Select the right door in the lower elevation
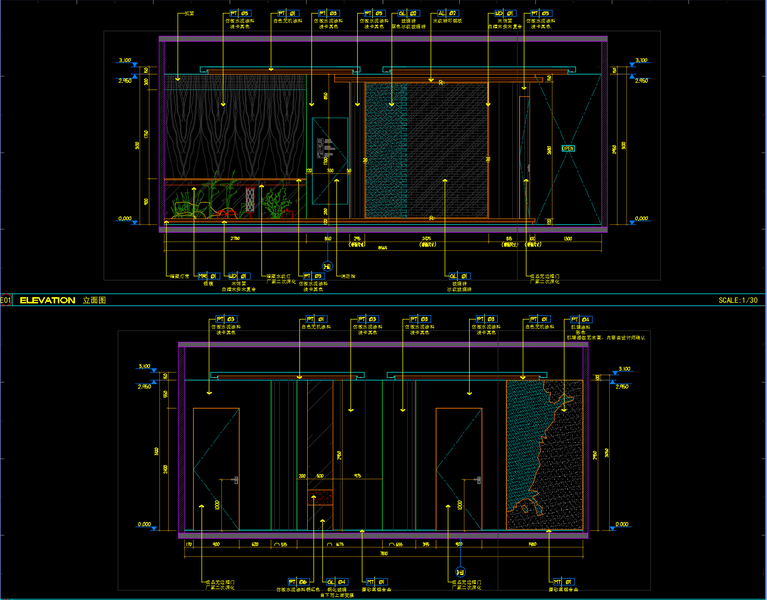This screenshot has width=767, height=600. (459, 469)
